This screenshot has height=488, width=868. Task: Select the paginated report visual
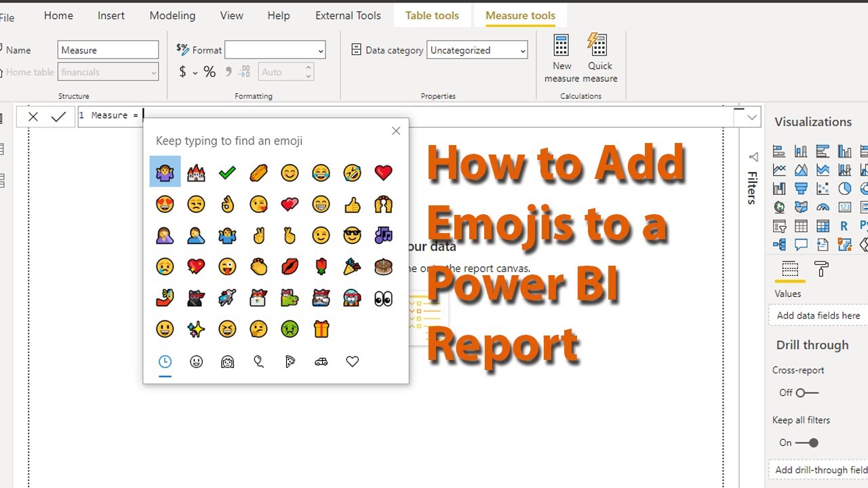coord(823,244)
